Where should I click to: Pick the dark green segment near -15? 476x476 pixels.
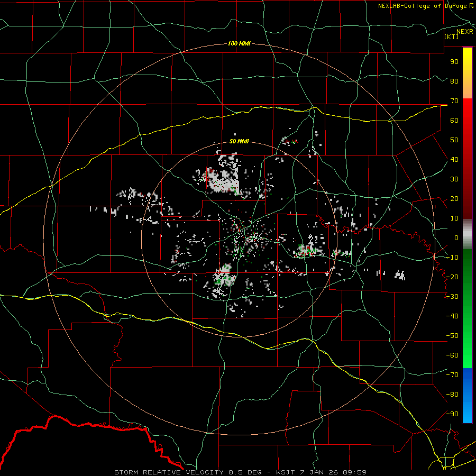coord(467,267)
